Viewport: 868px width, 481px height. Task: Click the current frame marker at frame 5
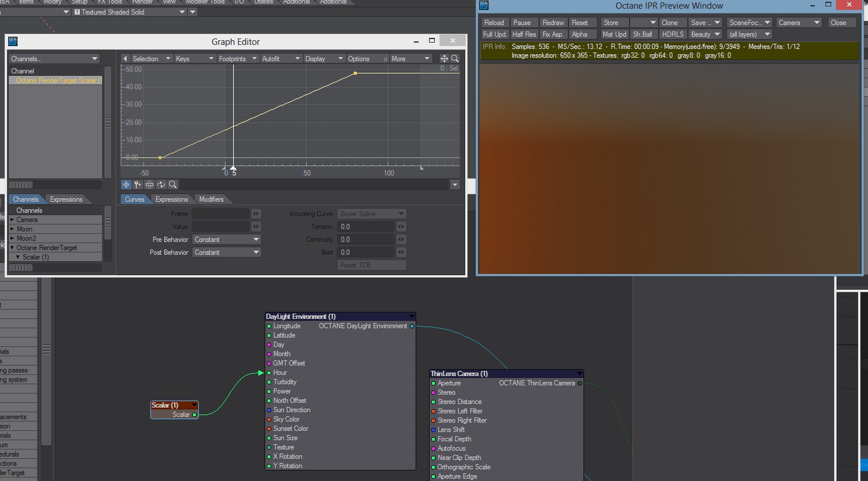pos(233,168)
